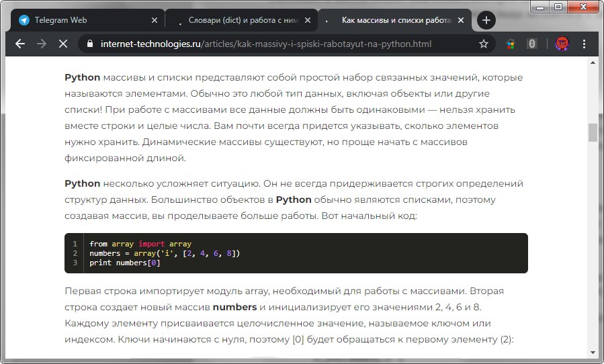The height and width of the screenshot is (364, 604).
Task: Open the extension showing counter 0
Action: (532, 44)
